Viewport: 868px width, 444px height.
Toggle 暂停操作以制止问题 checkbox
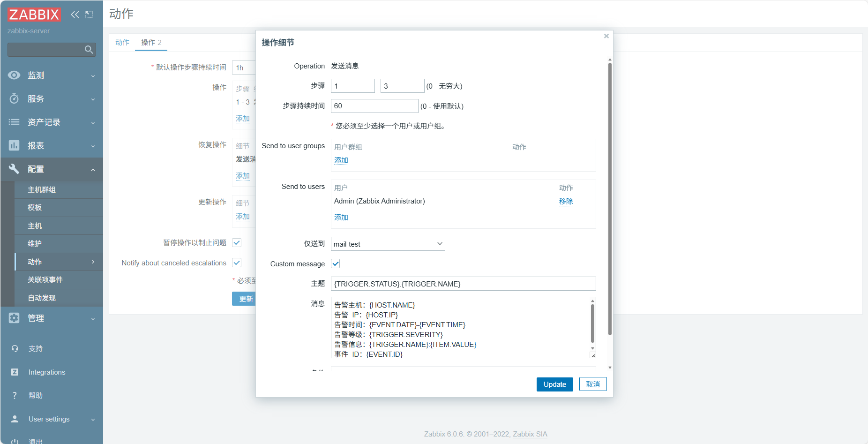click(237, 242)
